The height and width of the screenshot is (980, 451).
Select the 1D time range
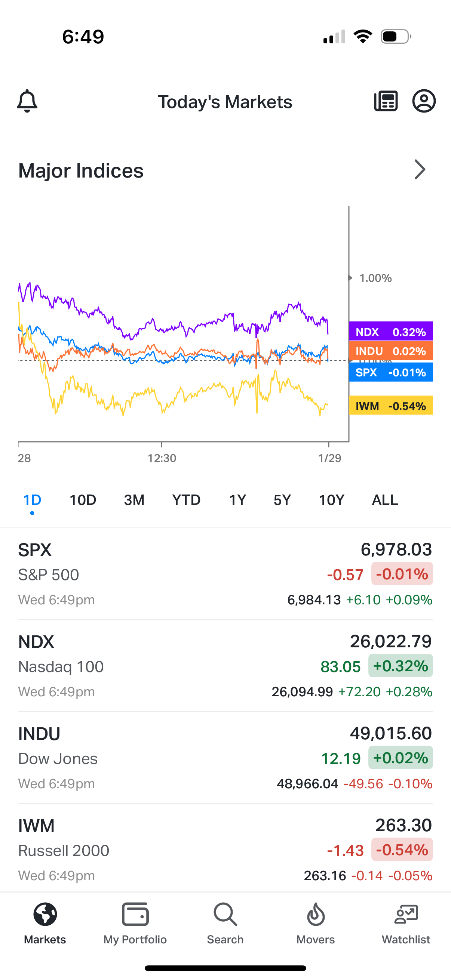(33, 500)
